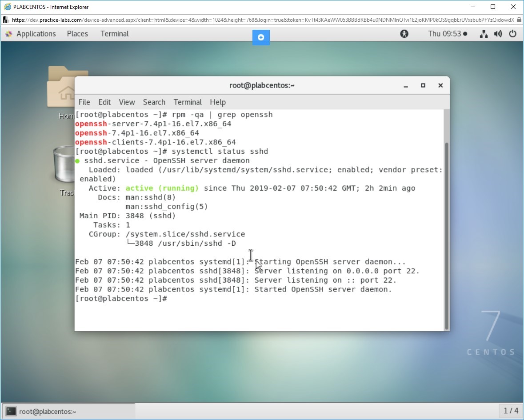
Task: Click 'openssh-clients-7.4p1-16.el7.x86_64' output line
Action: (156, 142)
